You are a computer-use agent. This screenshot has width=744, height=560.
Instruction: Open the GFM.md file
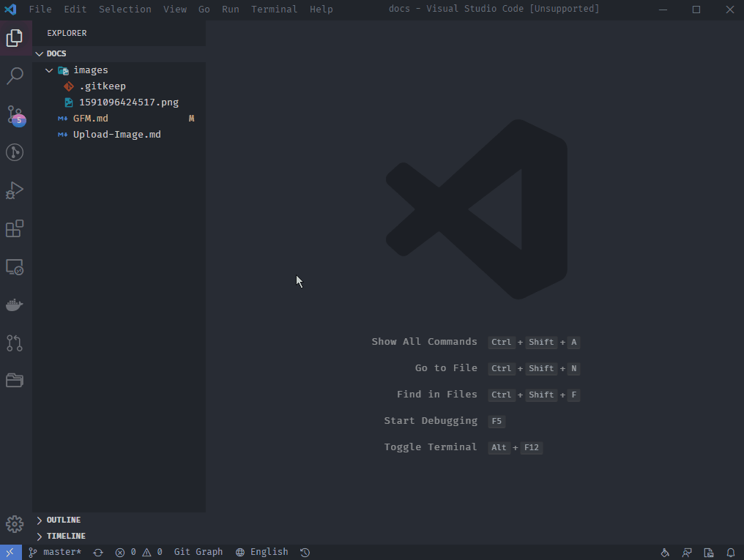tap(119, 119)
